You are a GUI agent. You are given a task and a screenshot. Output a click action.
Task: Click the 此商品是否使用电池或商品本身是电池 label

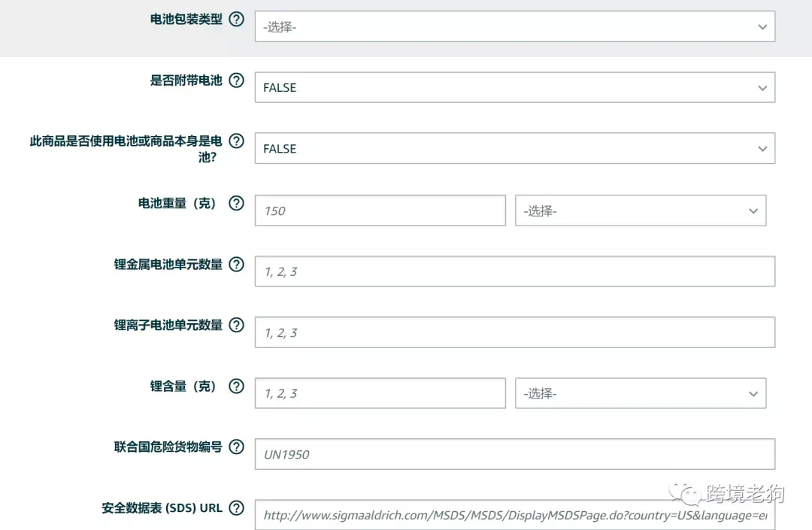pos(126,149)
